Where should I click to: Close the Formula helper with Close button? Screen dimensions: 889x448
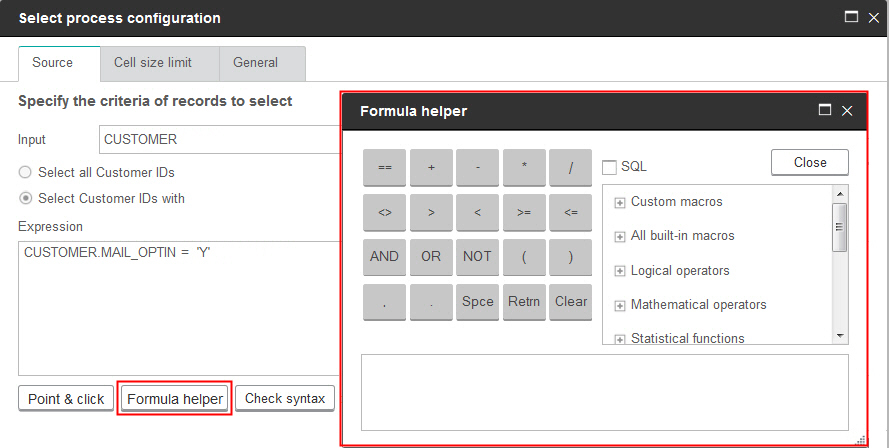click(809, 162)
